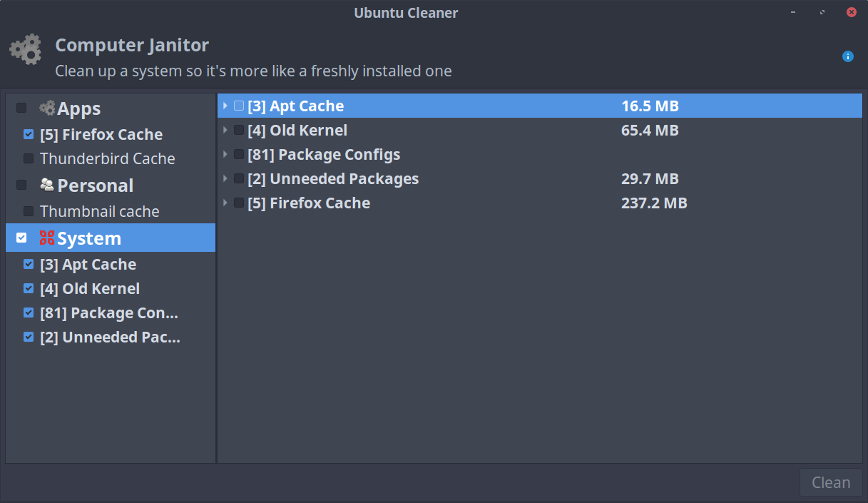Click [2] Unneeded Packages text
868x503 pixels.
(333, 178)
